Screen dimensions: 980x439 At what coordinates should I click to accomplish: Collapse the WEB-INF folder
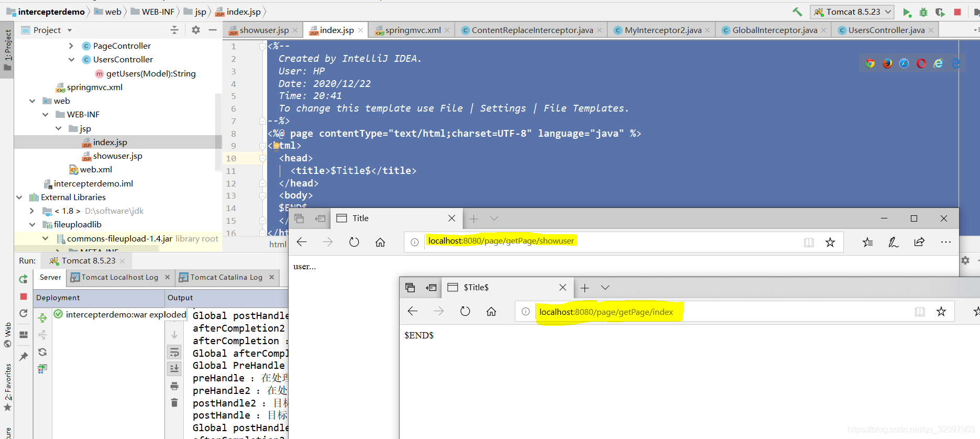46,115
